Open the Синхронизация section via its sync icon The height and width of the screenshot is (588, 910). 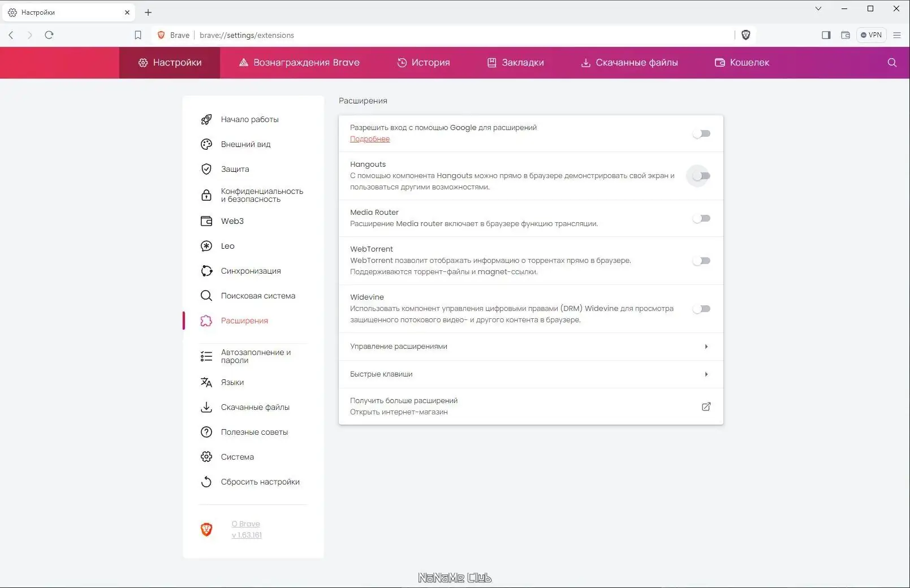(x=206, y=271)
